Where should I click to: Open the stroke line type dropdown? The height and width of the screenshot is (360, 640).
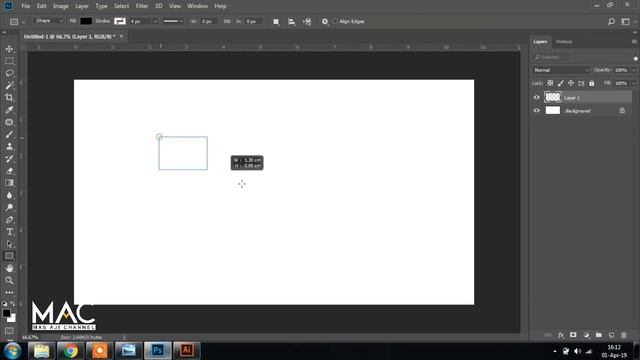(x=173, y=21)
